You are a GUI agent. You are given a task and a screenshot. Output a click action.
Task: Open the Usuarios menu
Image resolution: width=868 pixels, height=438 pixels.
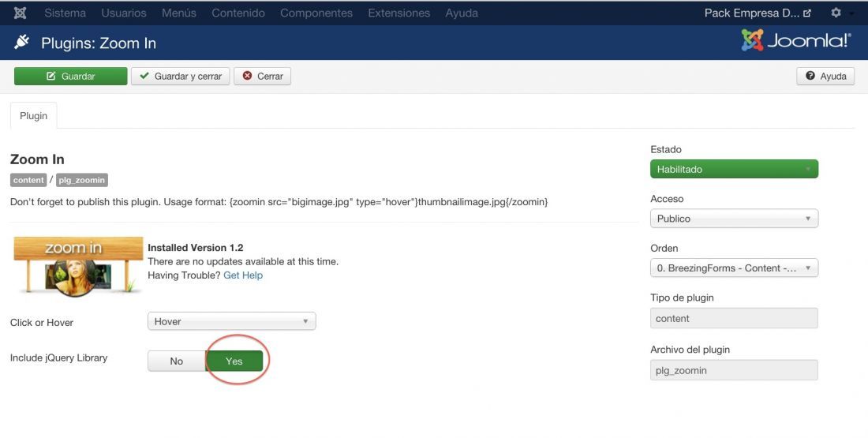coord(123,13)
